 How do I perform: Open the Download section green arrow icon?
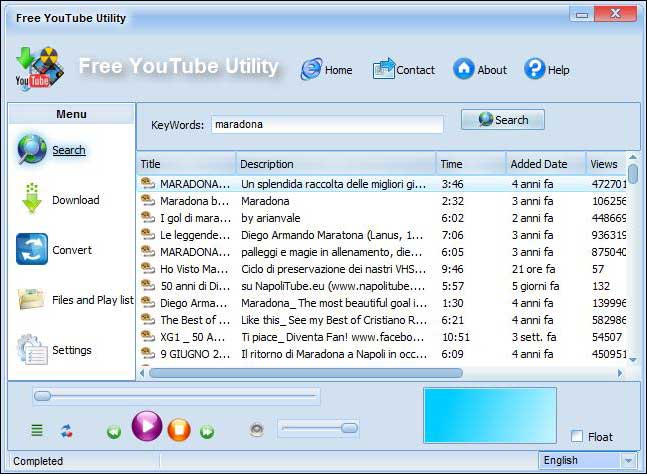coord(32,199)
